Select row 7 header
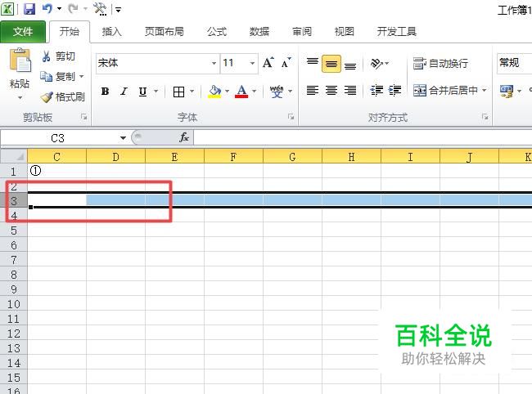 [14, 260]
